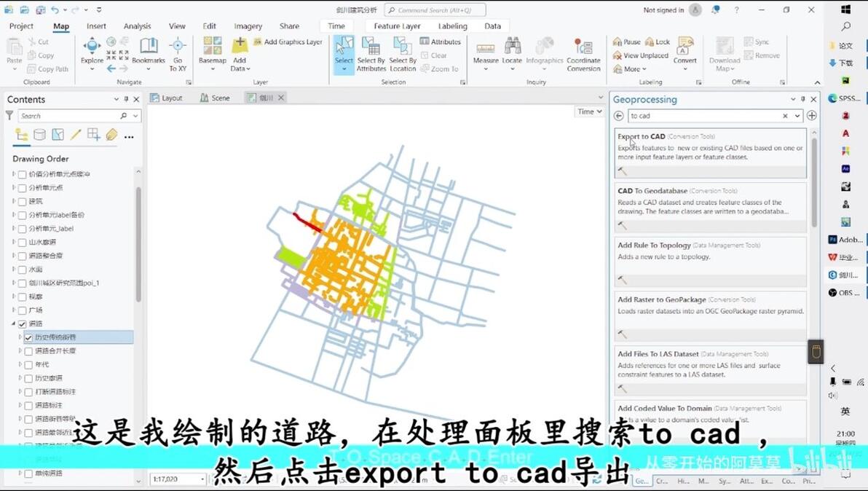Viewport: 868px width, 491px height.
Task: Open the map scale dropdown 1:17,020
Action: [x=202, y=479]
